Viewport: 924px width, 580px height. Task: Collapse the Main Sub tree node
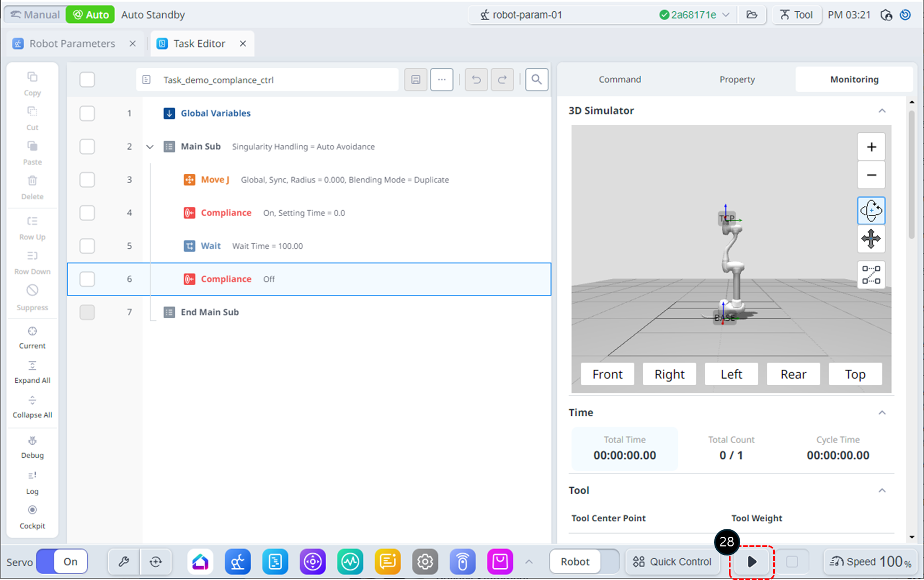point(150,147)
